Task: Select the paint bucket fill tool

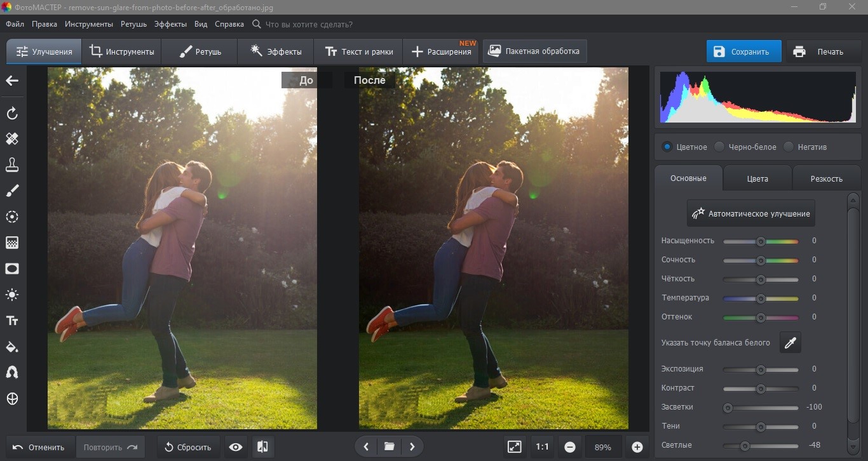Action: coord(12,347)
